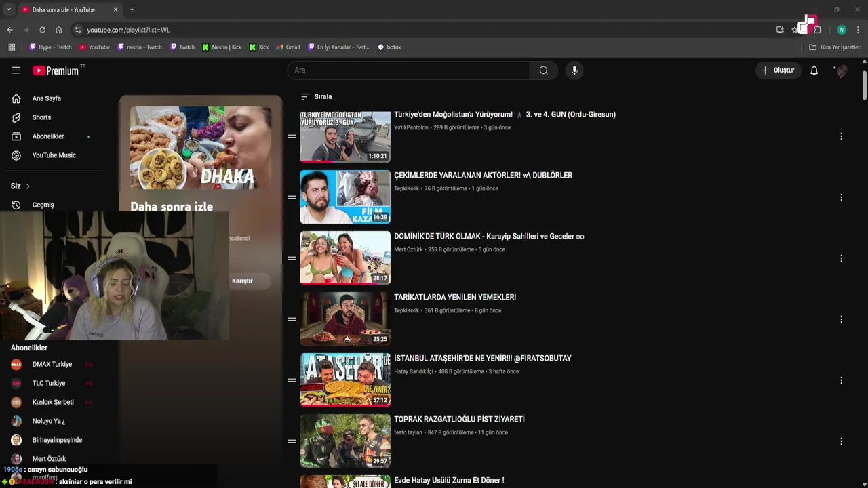Open Gmail bookmark

click(x=288, y=47)
